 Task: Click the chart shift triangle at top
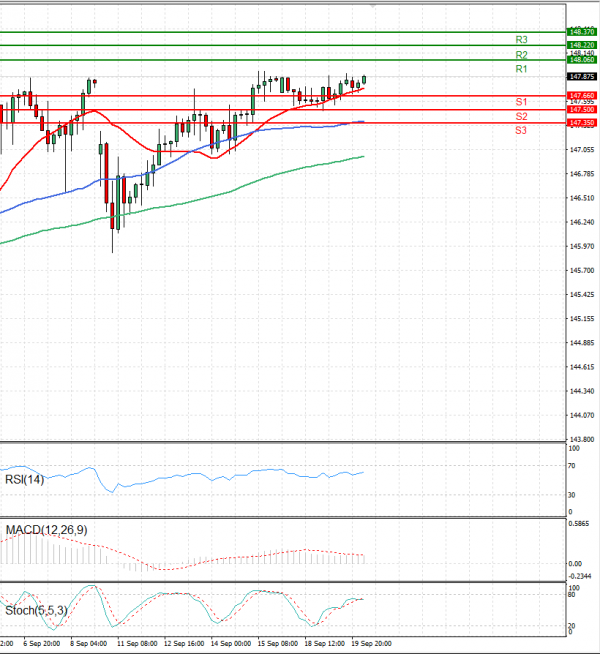(373, 5)
